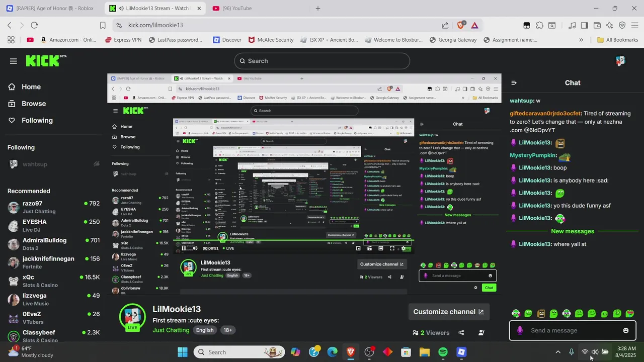Open wahtsup under Following list

53,164
